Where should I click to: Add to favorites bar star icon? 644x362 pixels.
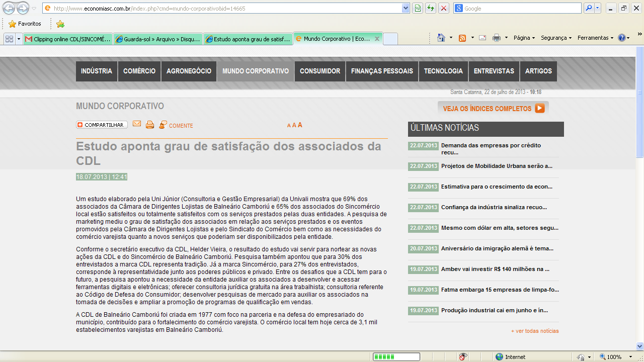pyautogui.click(x=60, y=24)
